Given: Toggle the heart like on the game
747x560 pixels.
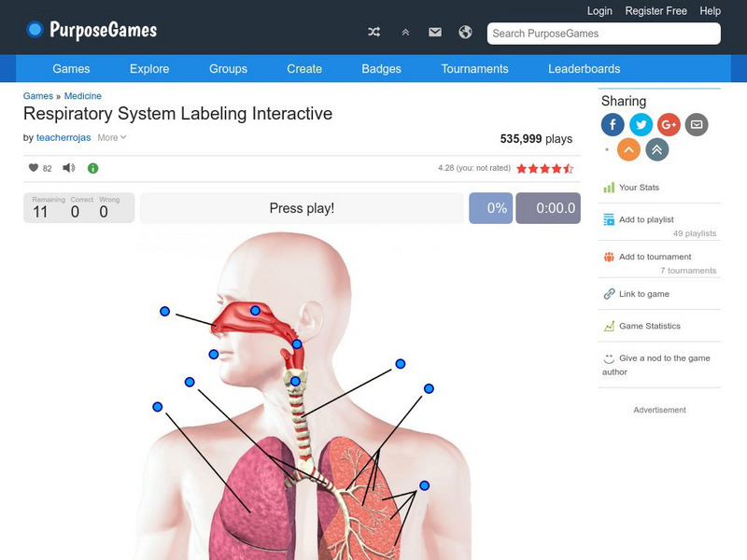Looking at the screenshot, I should (x=31, y=169).
